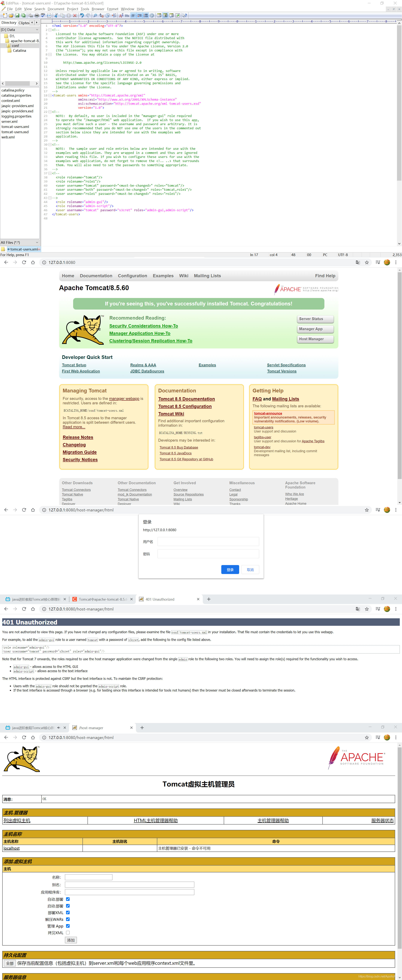Collapse the comment fold at line 37

[50, 173]
